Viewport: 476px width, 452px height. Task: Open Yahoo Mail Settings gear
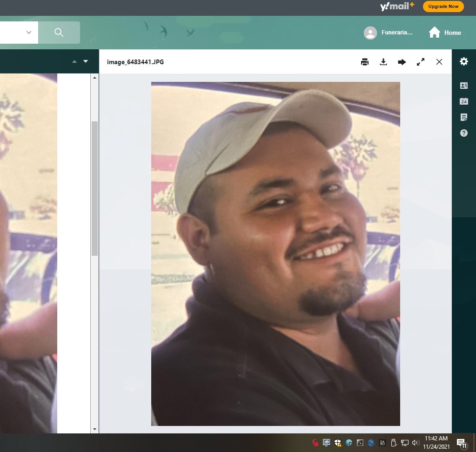(463, 61)
